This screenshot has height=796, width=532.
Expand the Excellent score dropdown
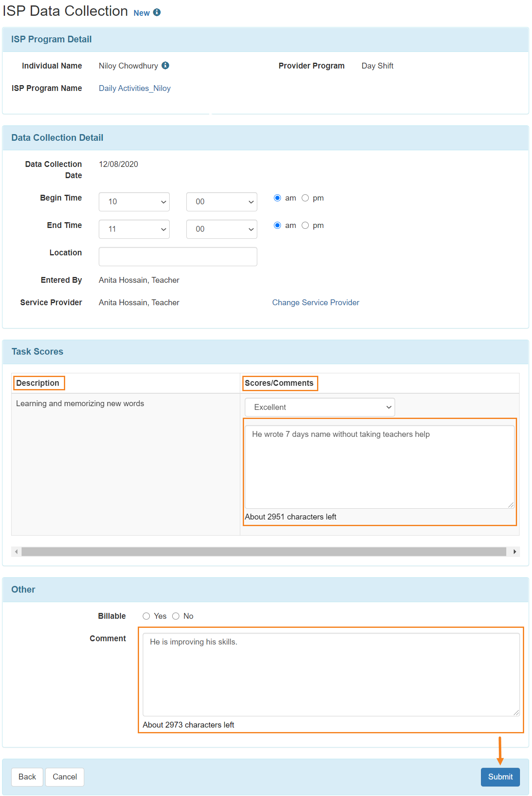pyautogui.click(x=320, y=407)
